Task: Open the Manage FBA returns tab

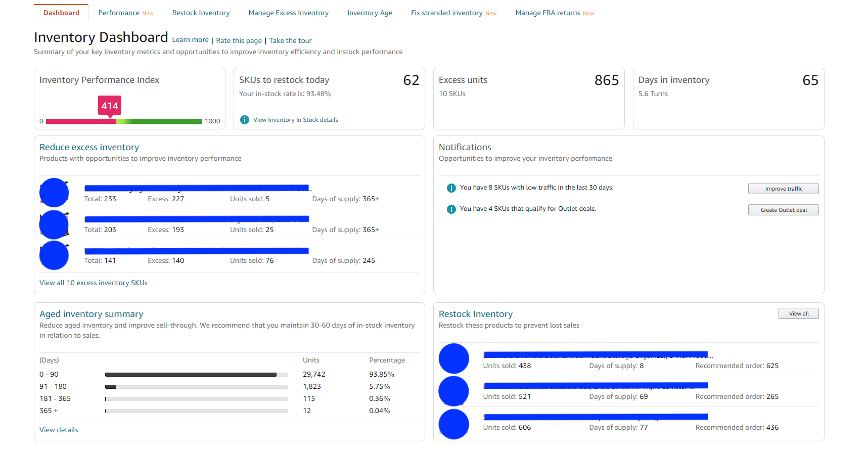Action: 555,13
